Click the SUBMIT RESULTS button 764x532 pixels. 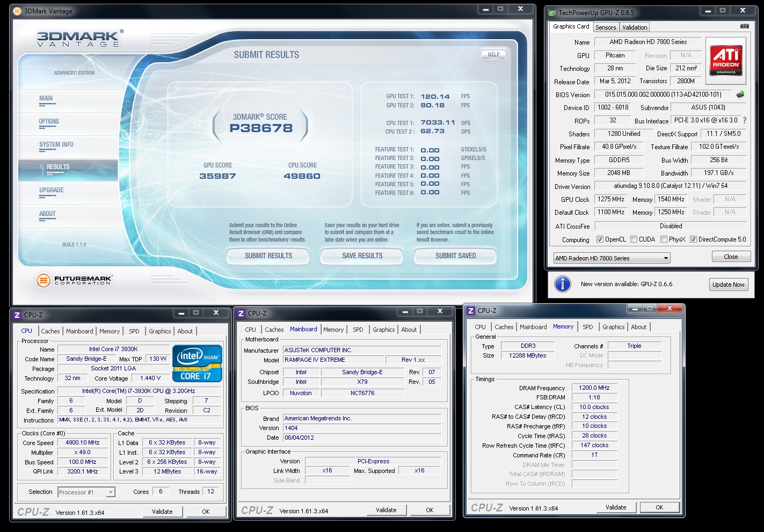pos(268,256)
